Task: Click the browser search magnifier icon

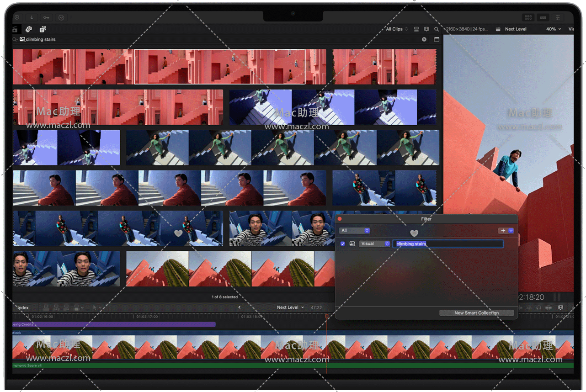Action: tap(437, 29)
